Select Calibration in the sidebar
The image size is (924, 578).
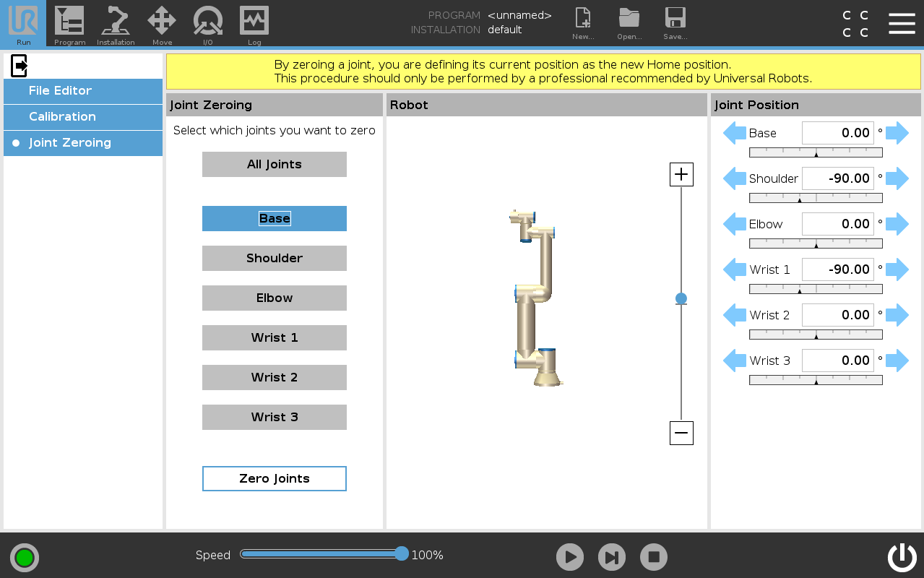tap(62, 117)
